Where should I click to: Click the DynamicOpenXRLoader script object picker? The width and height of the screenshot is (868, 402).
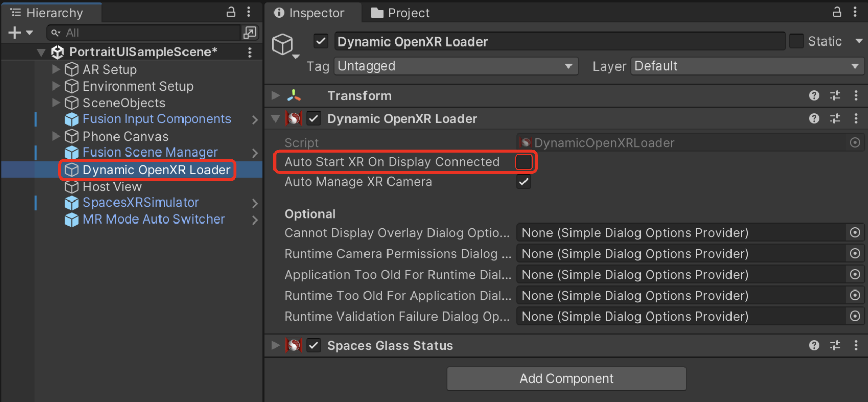coord(855,143)
